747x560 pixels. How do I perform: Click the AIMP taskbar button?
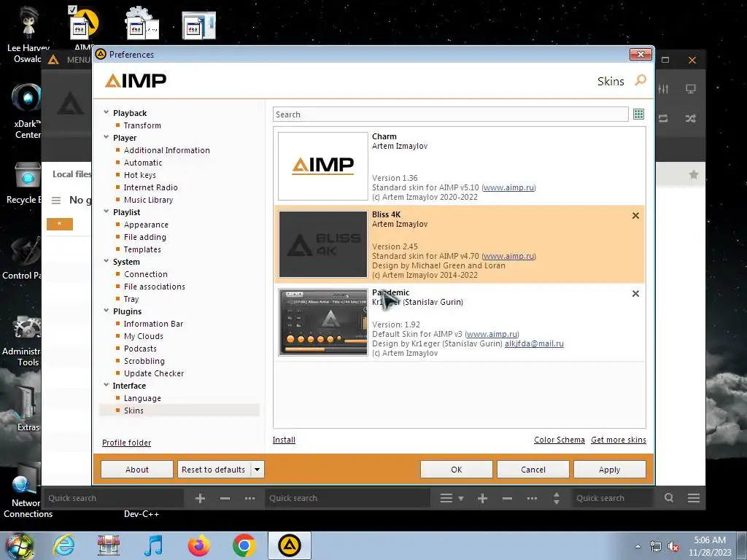tap(289, 545)
